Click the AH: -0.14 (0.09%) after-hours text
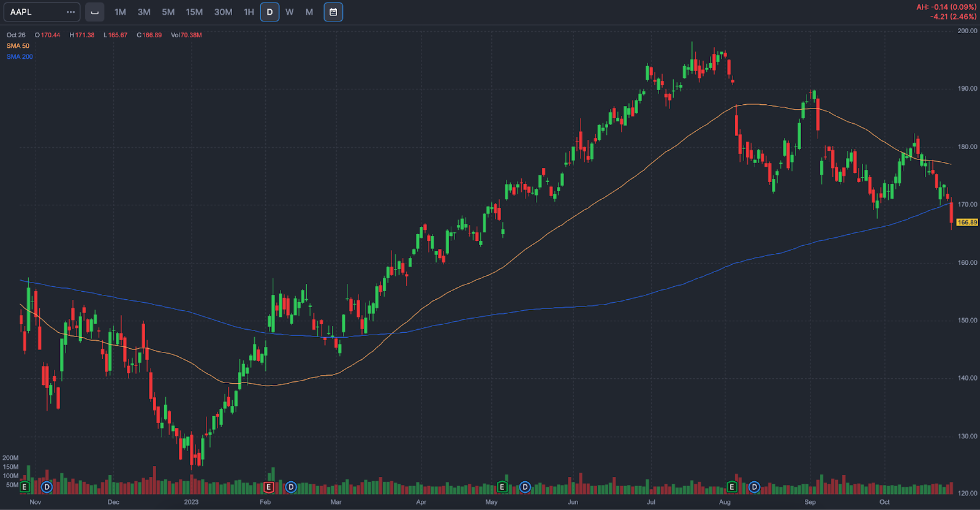Viewport: 980px width, 510px height. (x=946, y=7)
